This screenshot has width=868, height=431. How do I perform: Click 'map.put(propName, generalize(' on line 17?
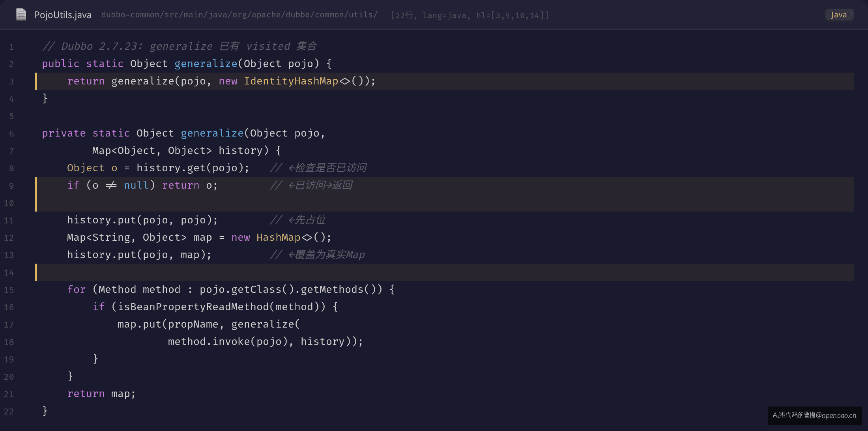tap(209, 324)
